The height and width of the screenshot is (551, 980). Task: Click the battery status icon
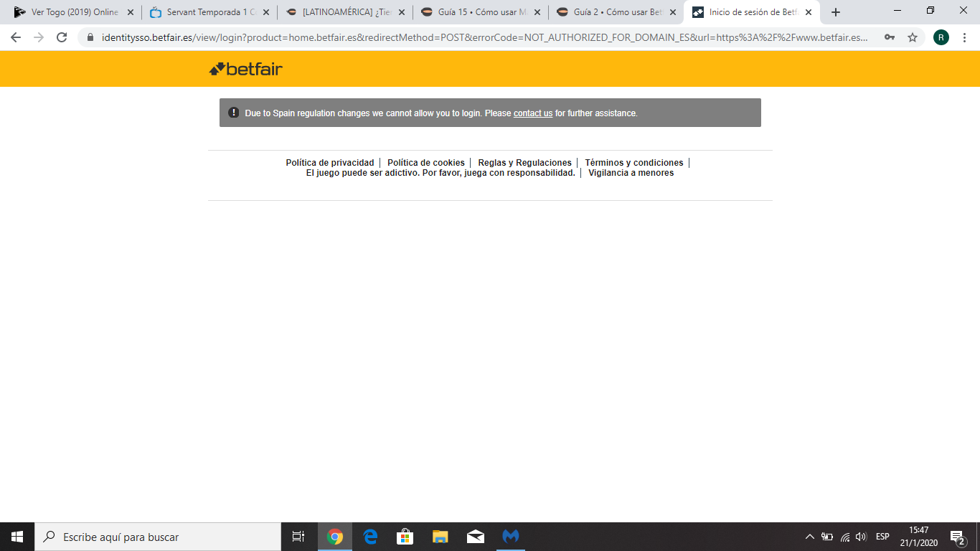coord(827,537)
